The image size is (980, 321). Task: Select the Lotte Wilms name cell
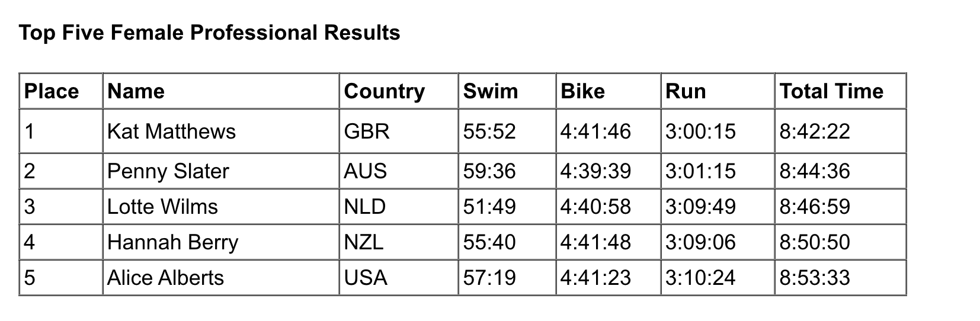221,207
